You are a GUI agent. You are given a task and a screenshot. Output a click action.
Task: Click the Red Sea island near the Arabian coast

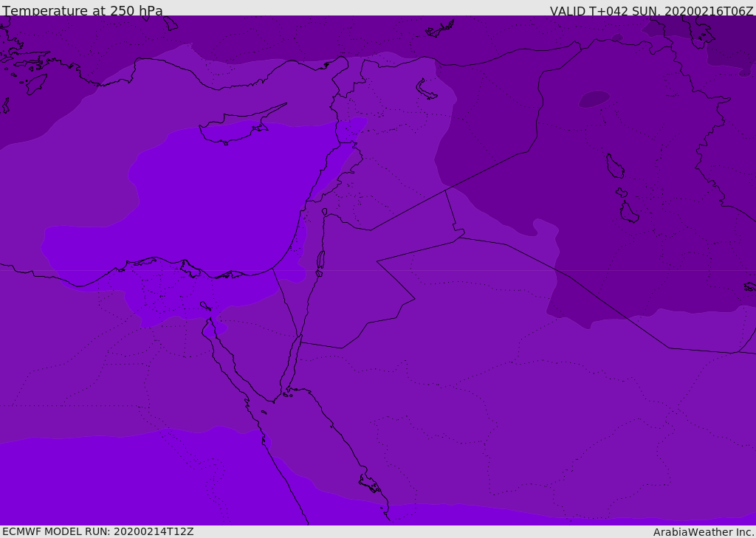tap(369, 484)
